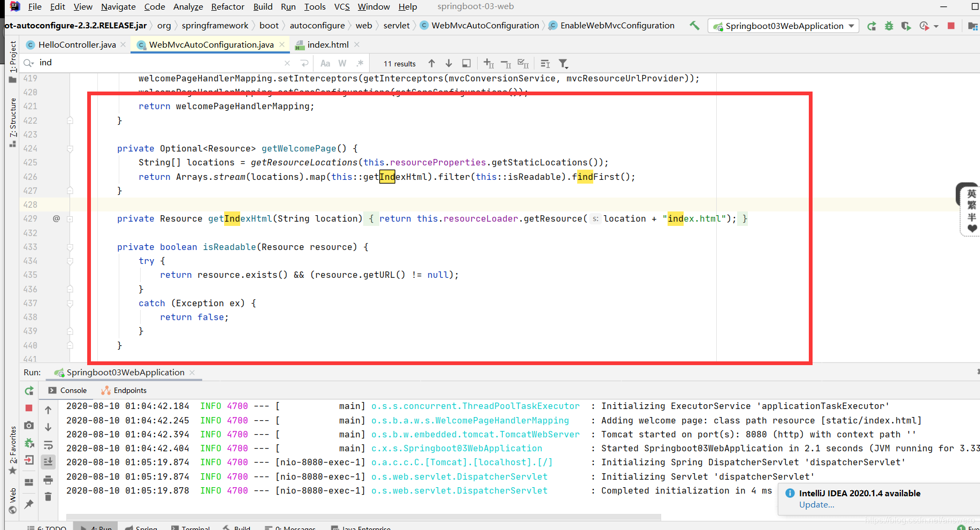980x530 pixels.
Task: Open the File menu
Action: pos(35,6)
